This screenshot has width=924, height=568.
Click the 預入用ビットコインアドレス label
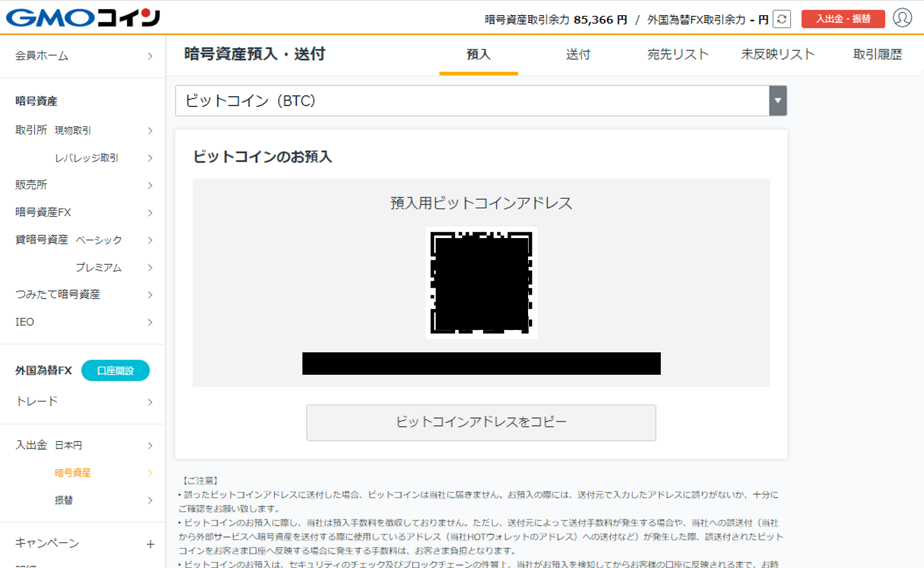click(481, 203)
